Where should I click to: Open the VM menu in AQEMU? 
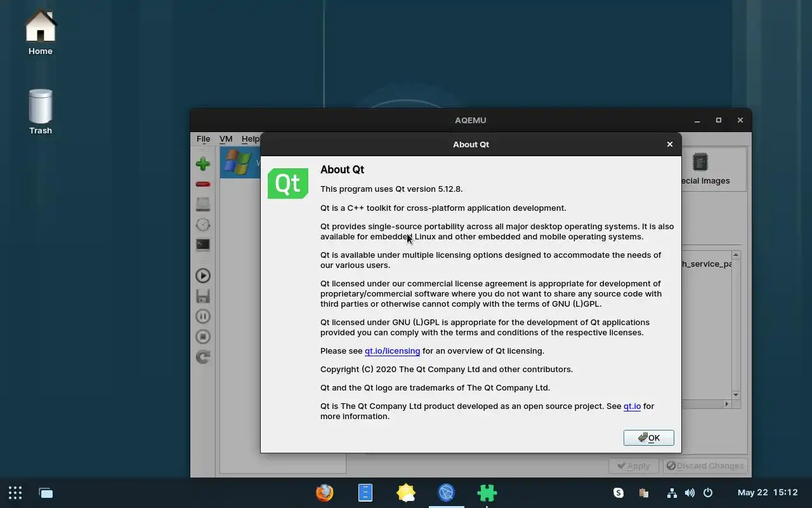(226, 138)
